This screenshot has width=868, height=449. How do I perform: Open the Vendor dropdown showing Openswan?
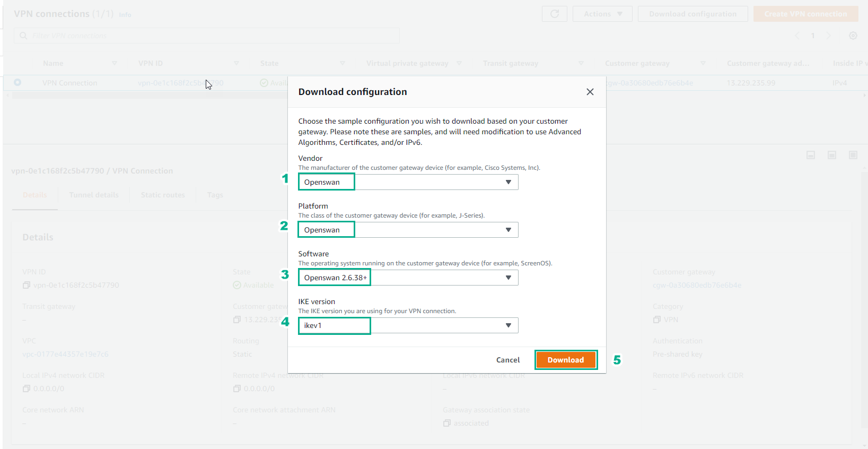pyautogui.click(x=408, y=182)
